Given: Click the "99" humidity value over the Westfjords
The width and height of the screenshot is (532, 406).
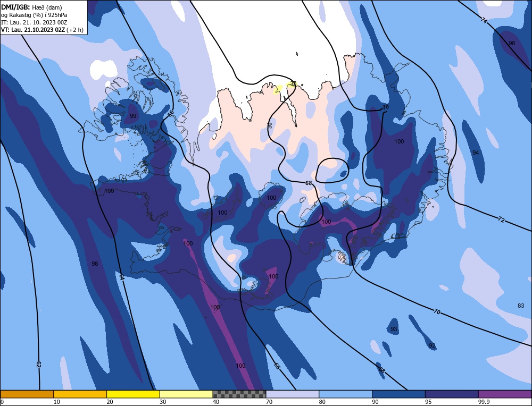Looking at the screenshot, I should [x=133, y=116].
